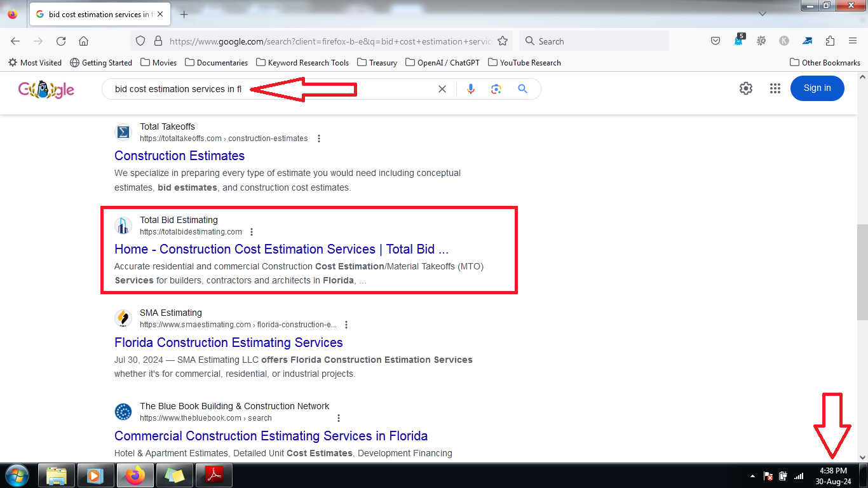Image resolution: width=868 pixels, height=488 pixels.
Task: Open the Keyword Research Tools bookmark folder
Action: pos(302,62)
